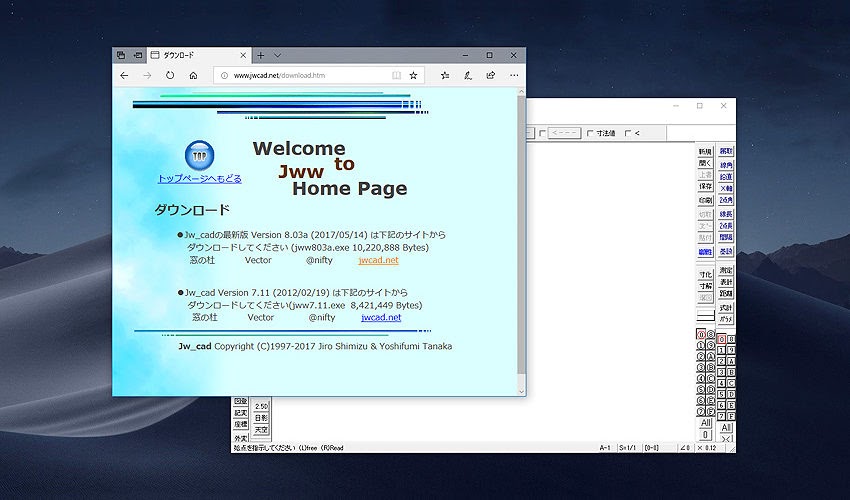Select circled layer F in Jw_cad
Viewport: 850px width, 500px height.
(711, 412)
